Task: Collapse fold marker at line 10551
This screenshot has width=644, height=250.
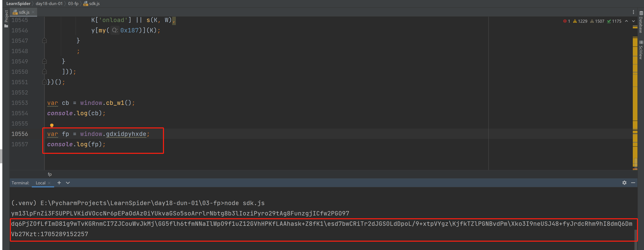Action: coord(44,82)
